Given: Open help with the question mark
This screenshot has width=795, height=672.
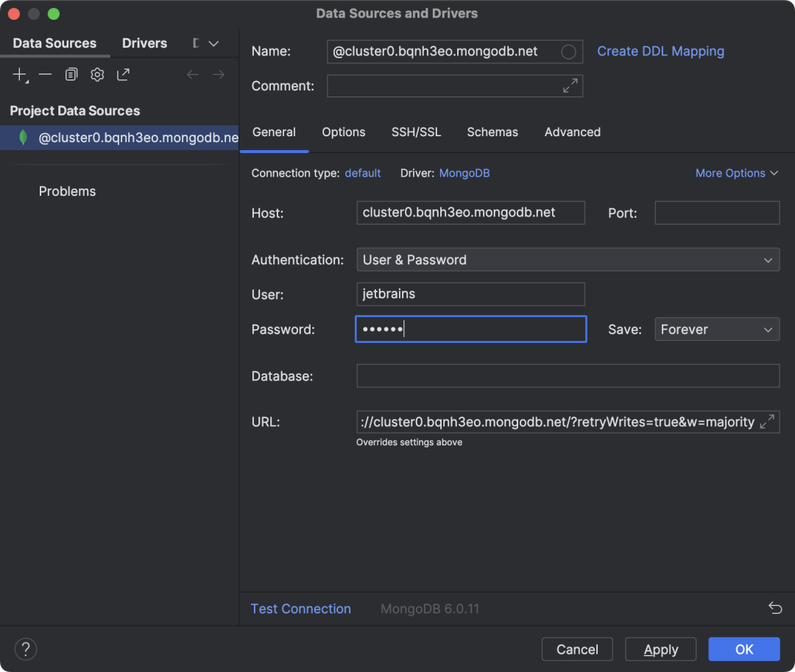Looking at the screenshot, I should 26,649.
